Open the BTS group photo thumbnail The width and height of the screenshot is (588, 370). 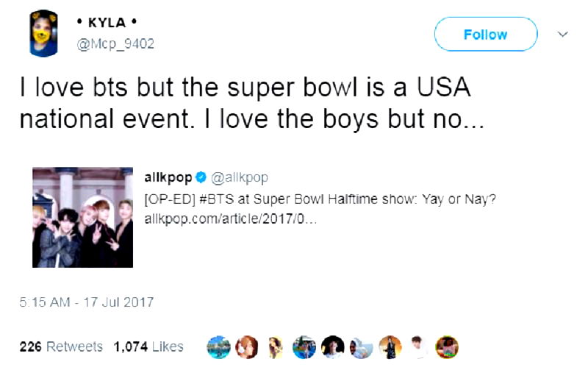(82, 218)
